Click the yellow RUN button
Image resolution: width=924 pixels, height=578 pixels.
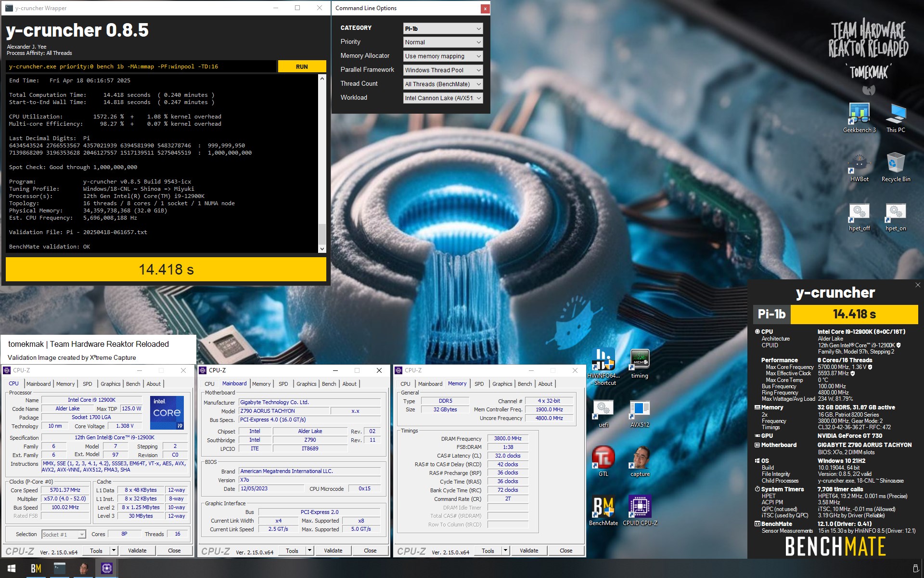click(x=302, y=66)
